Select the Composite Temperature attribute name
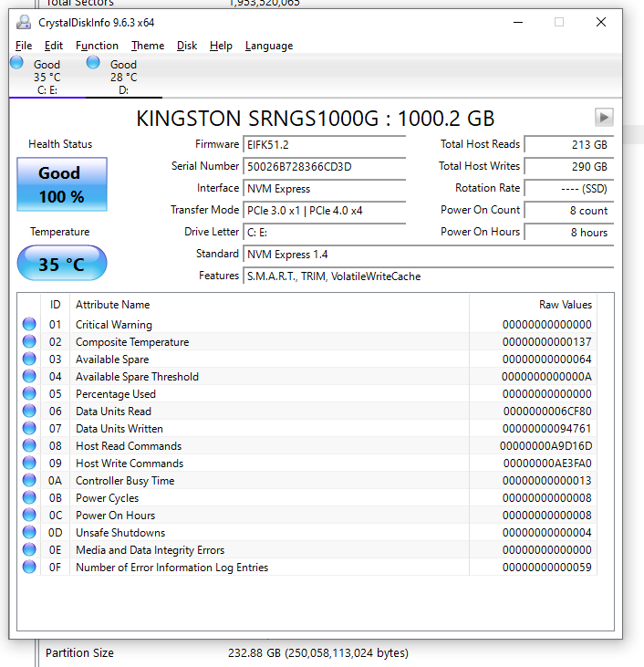 (132, 342)
